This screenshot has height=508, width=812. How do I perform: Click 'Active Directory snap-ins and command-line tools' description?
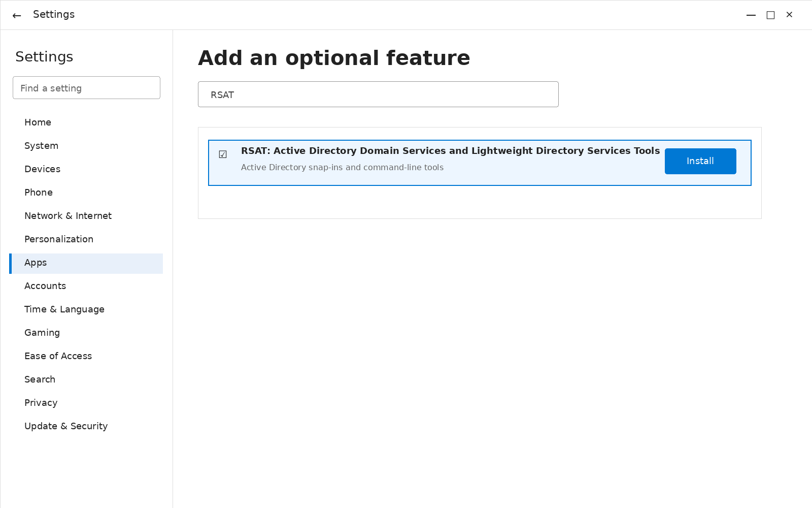click(342, 168)
